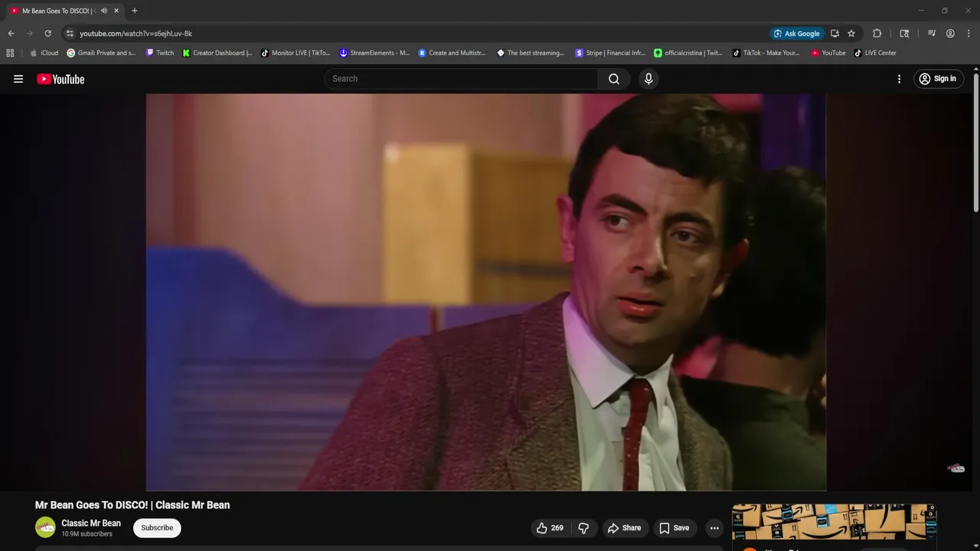
Task: Close the Mr Bean tab
Action: pos(116,11)
